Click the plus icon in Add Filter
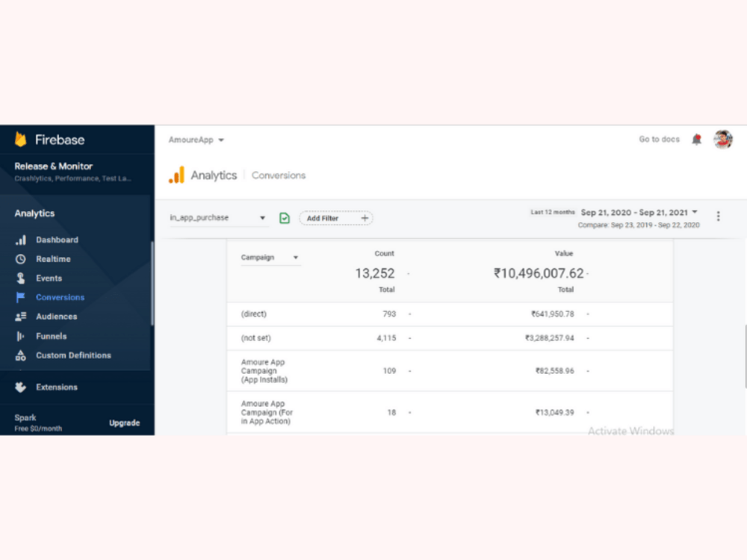 pos(365,218)
